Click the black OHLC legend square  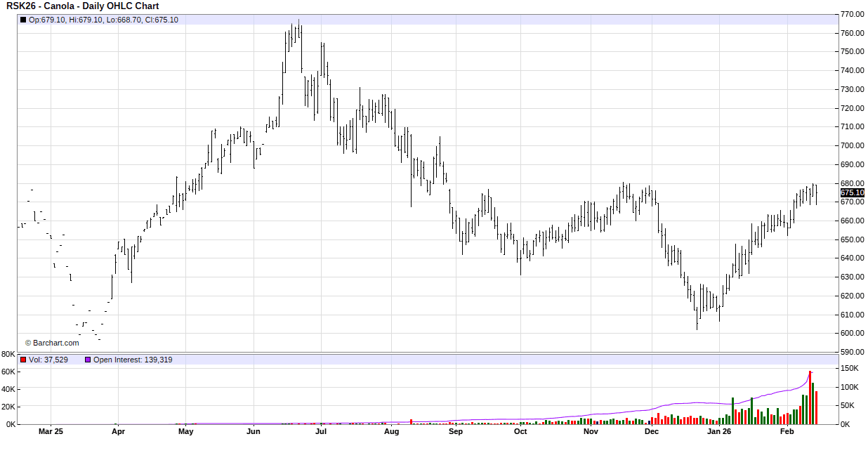coord(23,20)
